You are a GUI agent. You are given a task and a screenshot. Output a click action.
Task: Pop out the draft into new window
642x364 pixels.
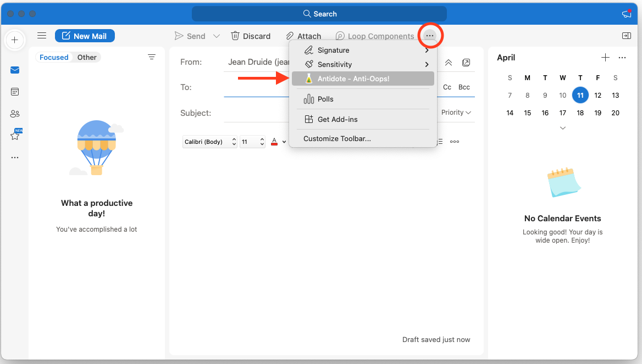coord(466,63)
